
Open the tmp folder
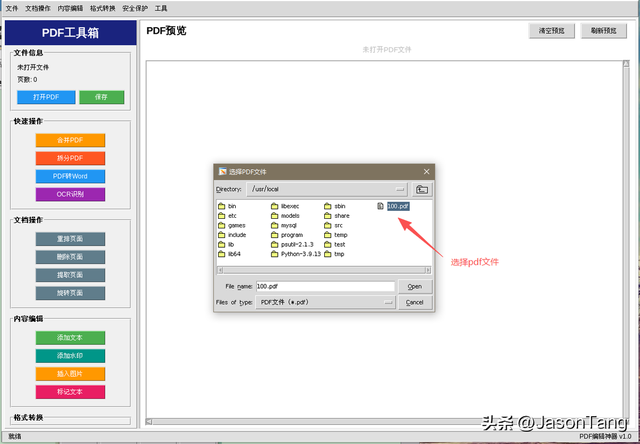[335, 254]
